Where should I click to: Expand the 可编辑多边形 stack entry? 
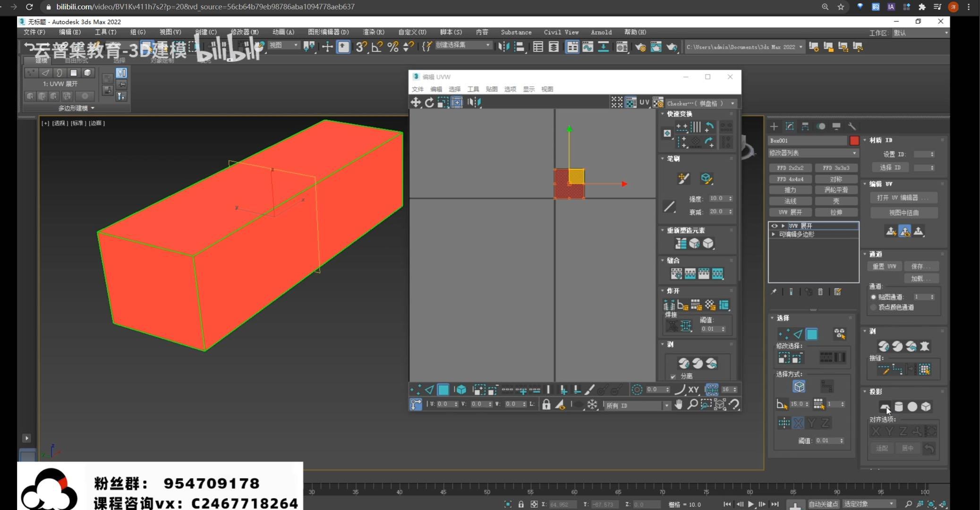774,234
